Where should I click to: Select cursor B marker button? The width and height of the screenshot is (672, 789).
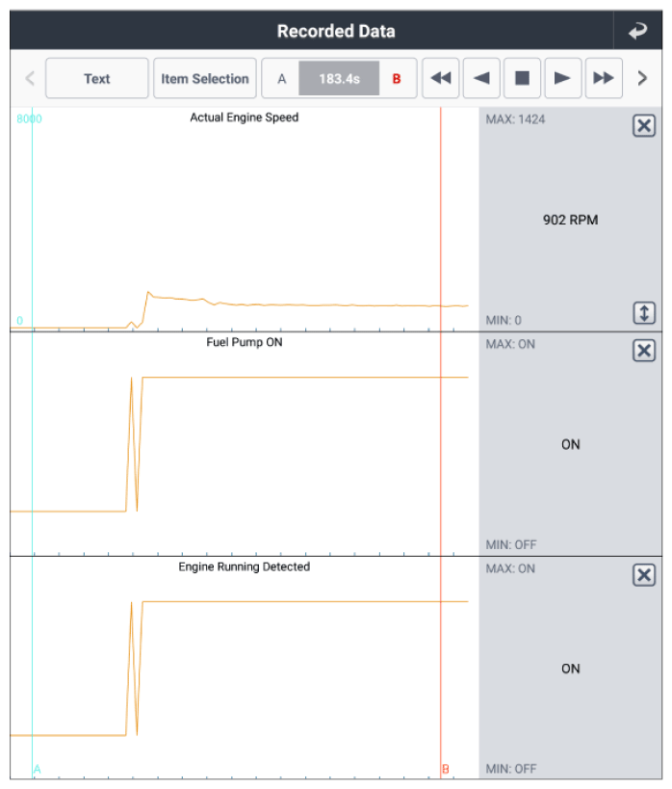point(397,79)
